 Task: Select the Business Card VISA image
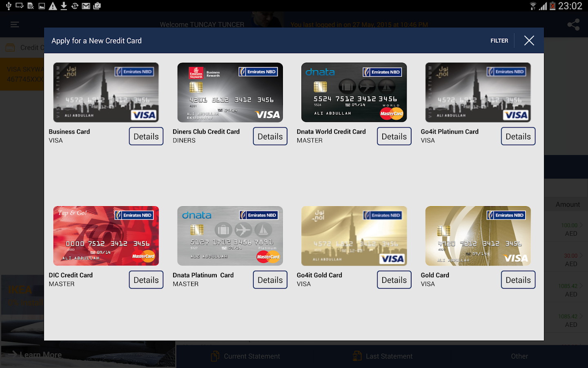coord(106,92)
